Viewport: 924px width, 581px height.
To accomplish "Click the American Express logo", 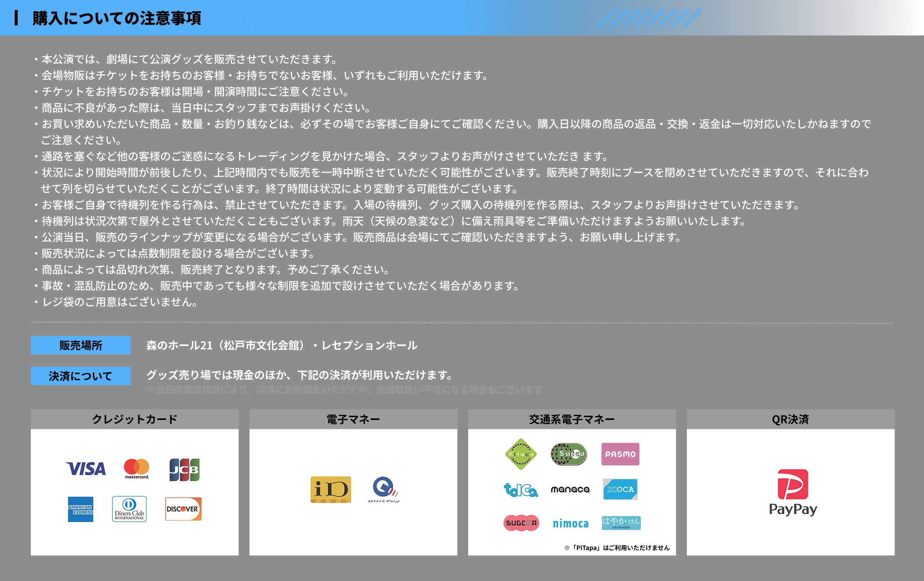I will [x=80, y=509].
